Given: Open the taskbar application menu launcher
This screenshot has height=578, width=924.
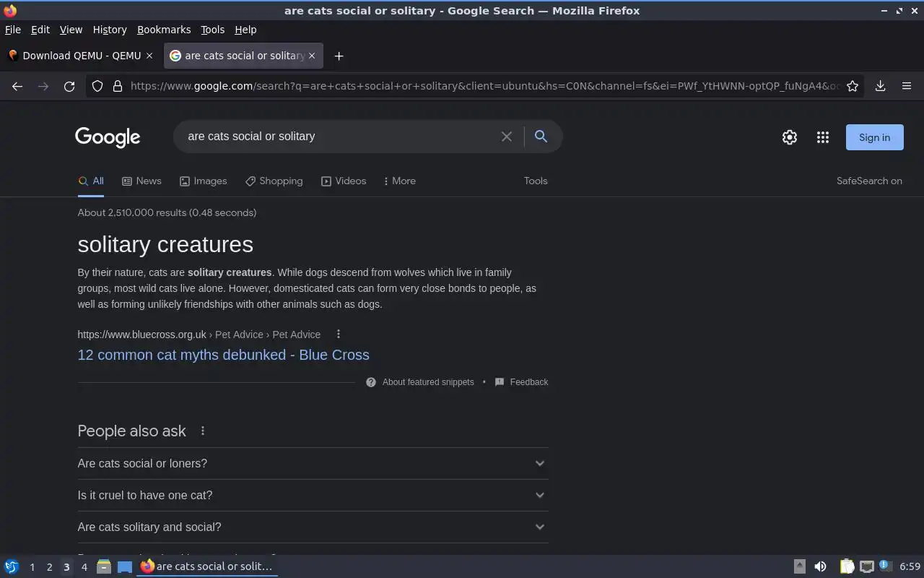Looking at the screenshot, I should (x=12, y=566).
